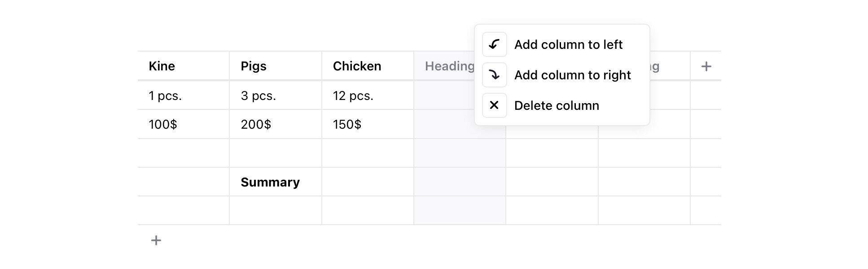Click the plus icon to add column

point(706,66)
